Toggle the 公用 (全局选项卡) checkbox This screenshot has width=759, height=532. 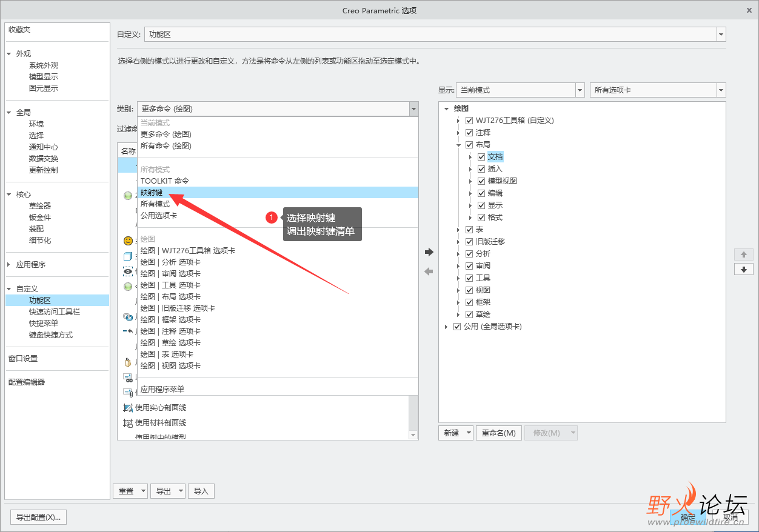457,327
